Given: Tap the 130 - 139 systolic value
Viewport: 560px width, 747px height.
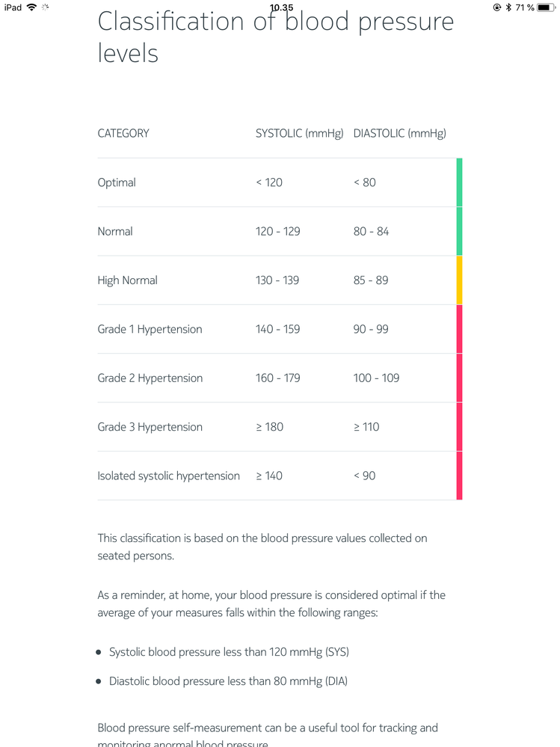Looking at the screenshot, I should [277, 280].
